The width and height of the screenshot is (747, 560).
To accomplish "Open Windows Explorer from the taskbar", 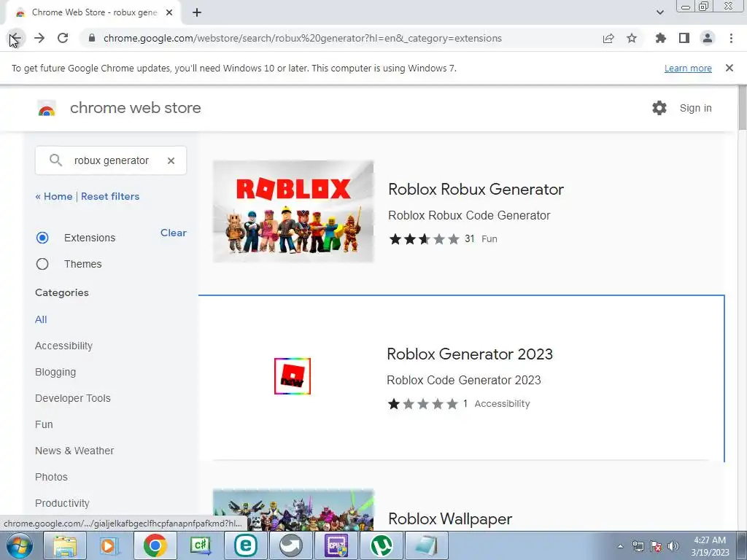I will [x=65, y=545].
